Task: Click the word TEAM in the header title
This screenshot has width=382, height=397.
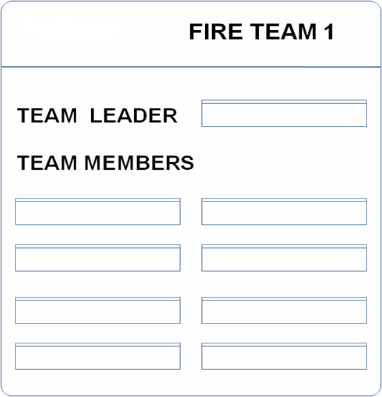Action: (283, 32)
